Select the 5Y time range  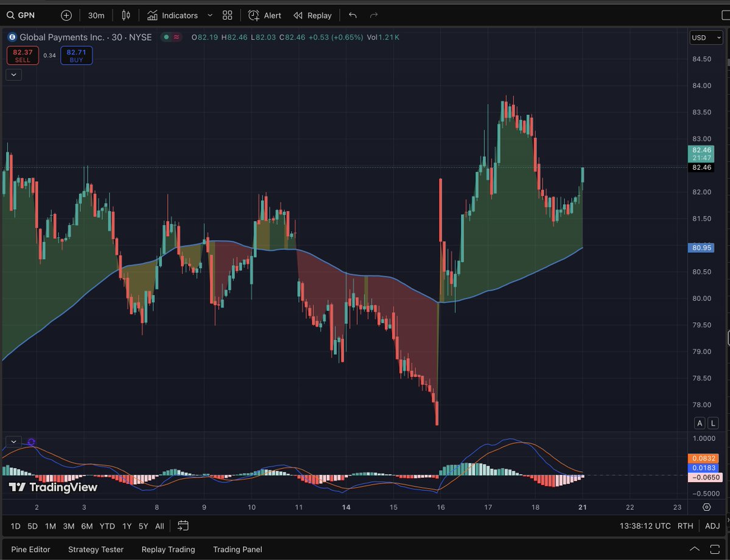(143, 526)
